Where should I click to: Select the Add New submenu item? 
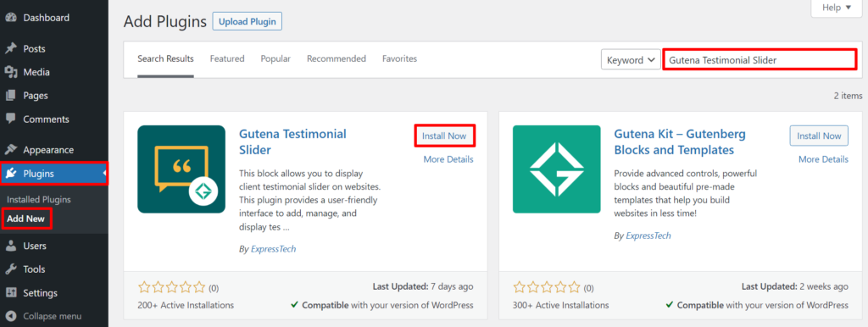pos(25,219)
